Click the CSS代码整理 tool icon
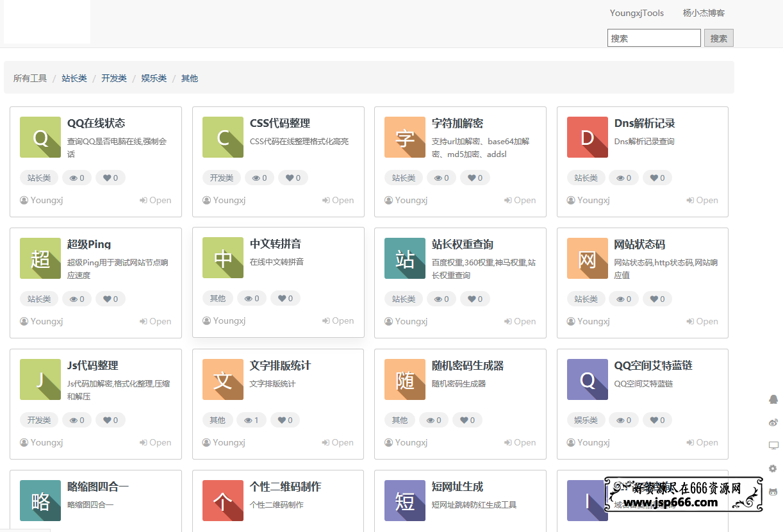The height and width of the screenshot is (532, 783). (222, 137)
